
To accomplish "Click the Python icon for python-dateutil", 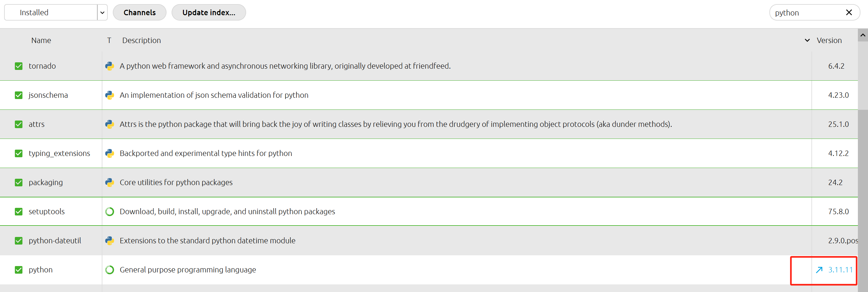I will tap(110, 241).
